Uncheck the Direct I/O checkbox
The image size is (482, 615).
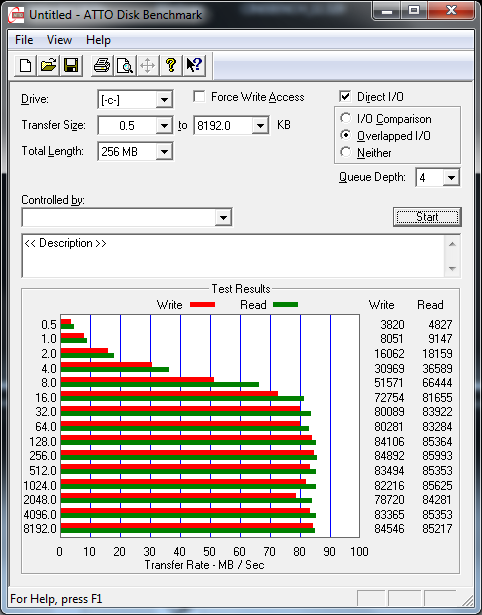tap(345, 96)
